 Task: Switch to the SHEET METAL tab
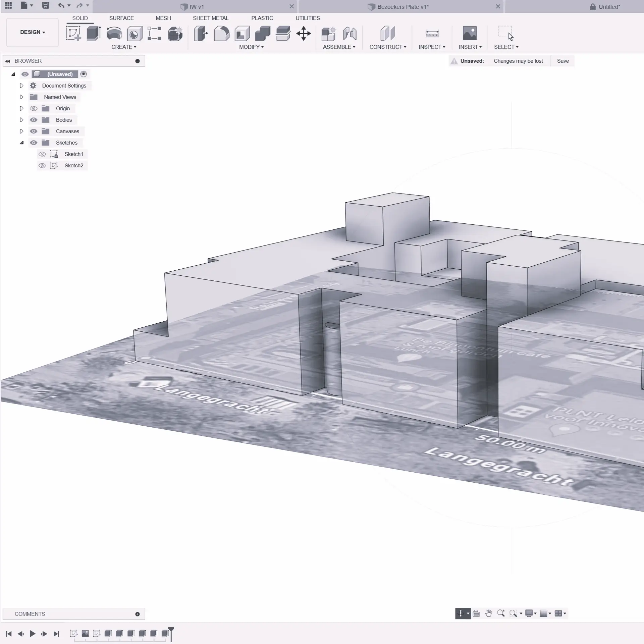click(x=210, y=18)
